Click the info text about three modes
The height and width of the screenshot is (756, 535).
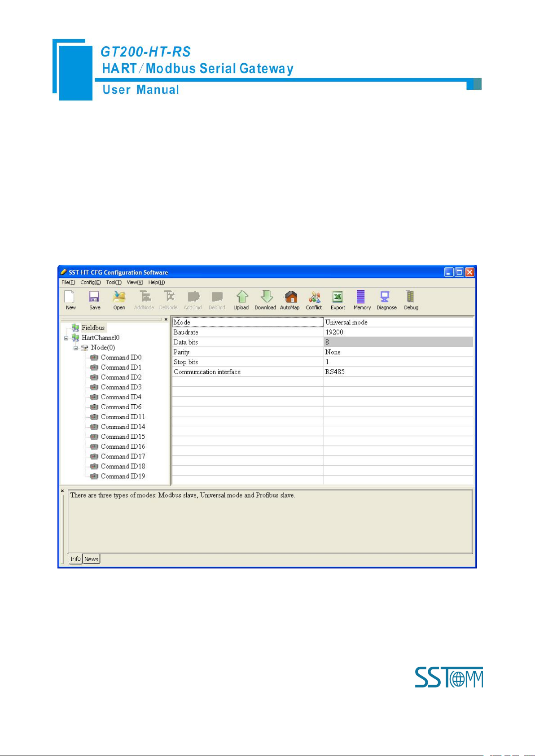[183, 495]
